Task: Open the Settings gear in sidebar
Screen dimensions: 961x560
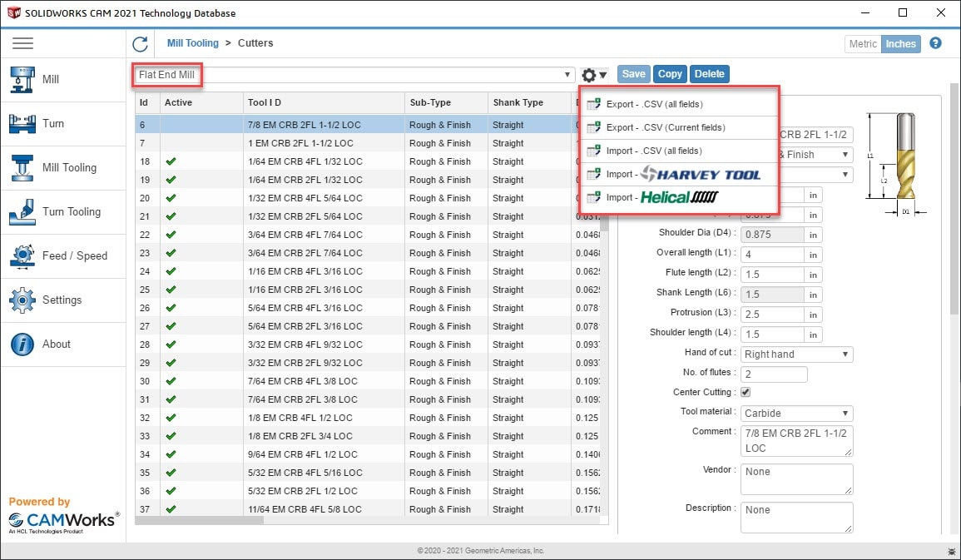Action: 22,300
